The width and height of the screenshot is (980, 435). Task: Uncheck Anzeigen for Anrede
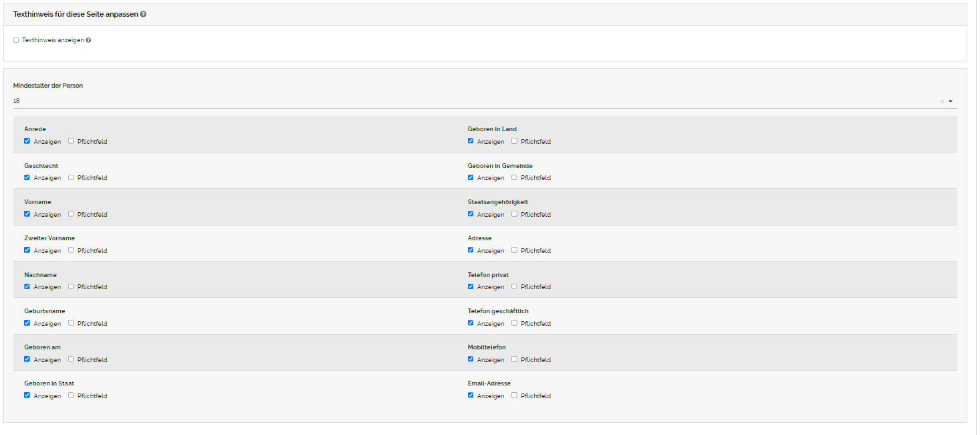(x=27, y=141)
